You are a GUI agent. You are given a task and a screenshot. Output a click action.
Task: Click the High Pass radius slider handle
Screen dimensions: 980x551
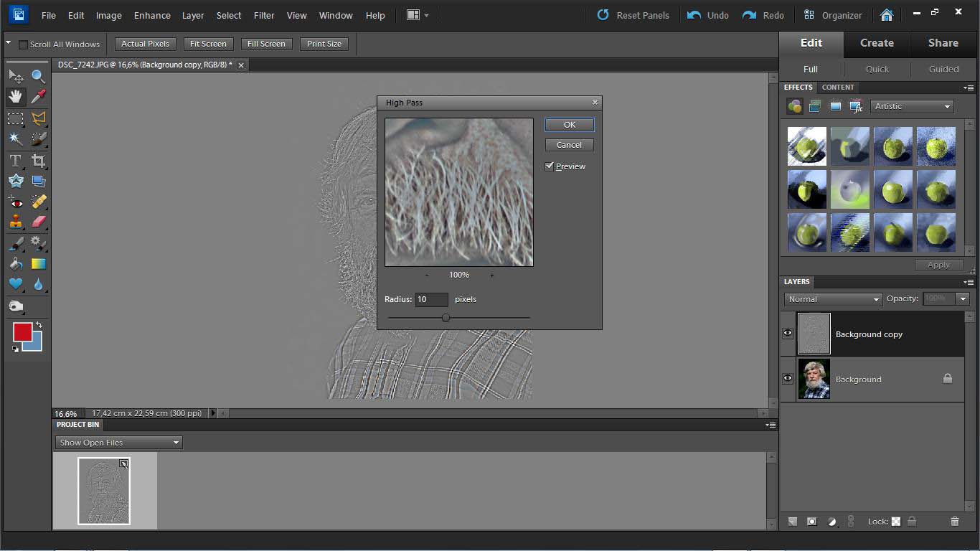click(x=446, y=318)
